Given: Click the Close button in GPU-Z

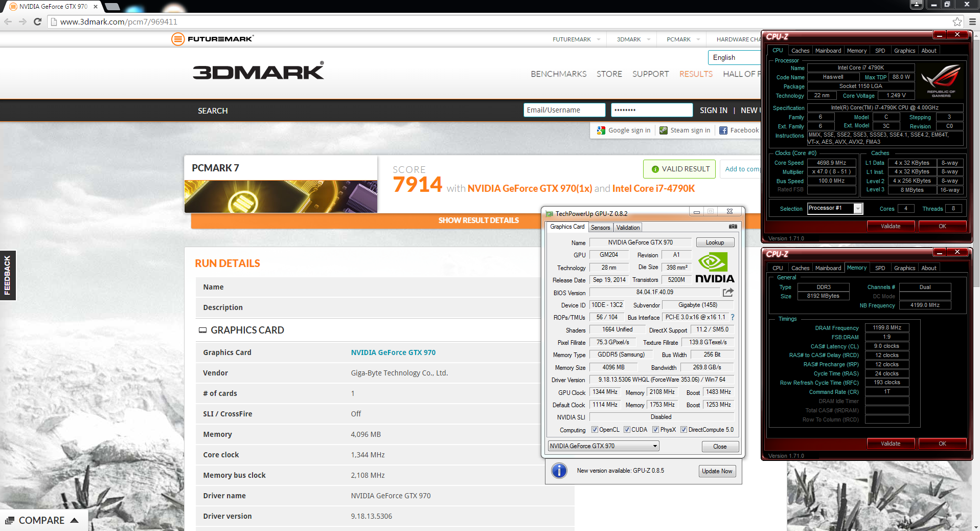Looking at the screenshot, I should (720, 447).
